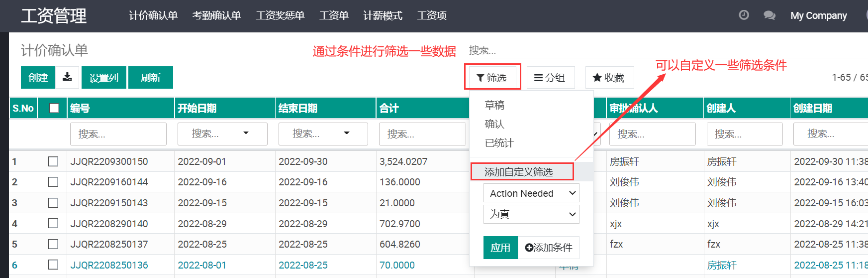The width and height of the screenshot is (868, 278).
Task: Tick the checkbox for row JJQR2208290140
Action: click(53, 224)
